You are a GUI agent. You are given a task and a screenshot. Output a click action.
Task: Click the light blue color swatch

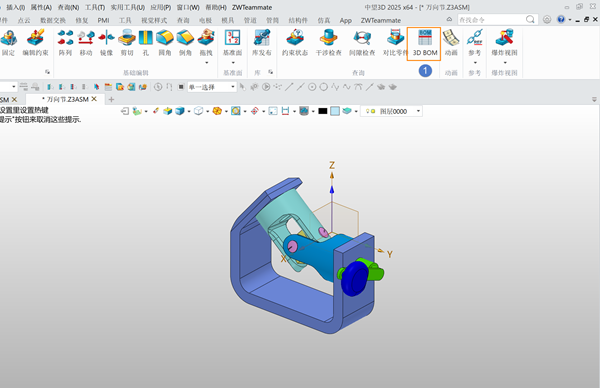(x=335, y=111)
